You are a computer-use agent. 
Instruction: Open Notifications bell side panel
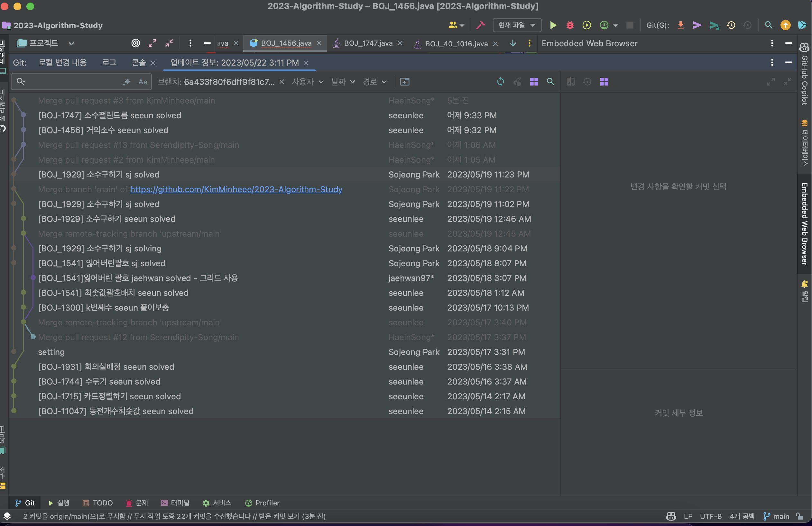click(804, 292)
